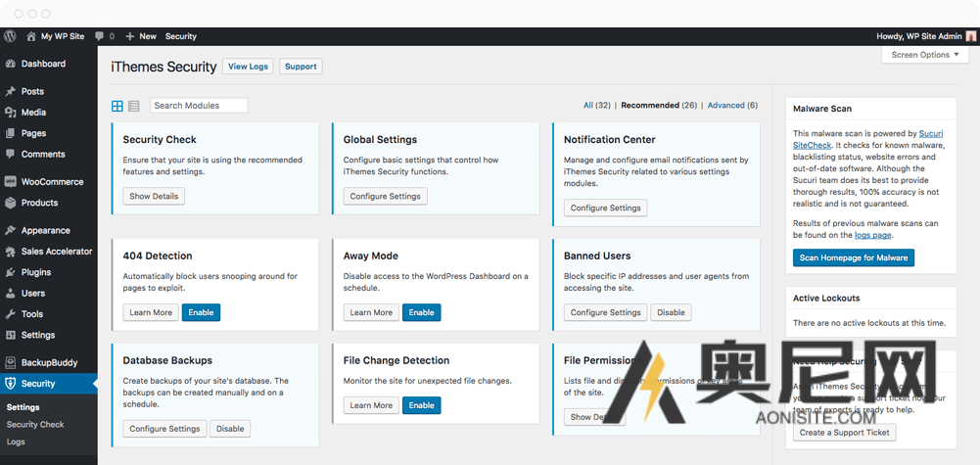The image size is (980, 465).
Task: Click the iThemes Security page heading
Action: click(x=163, y=67)
